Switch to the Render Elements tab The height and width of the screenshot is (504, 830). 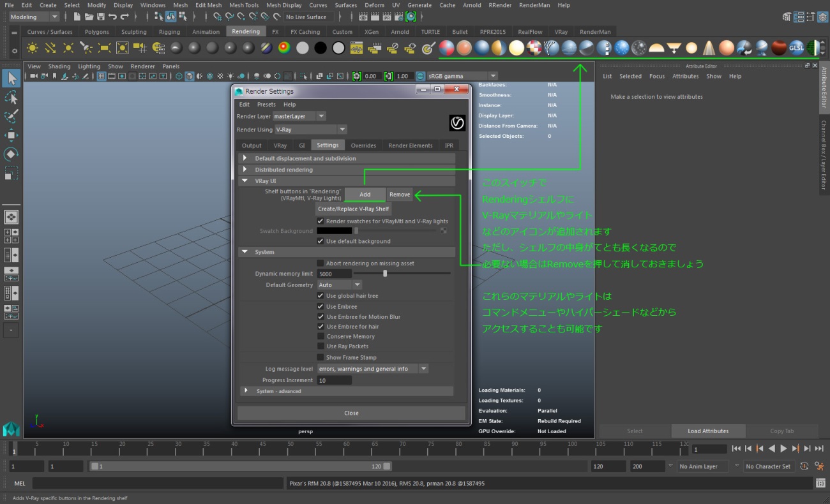tap(411, 145)
